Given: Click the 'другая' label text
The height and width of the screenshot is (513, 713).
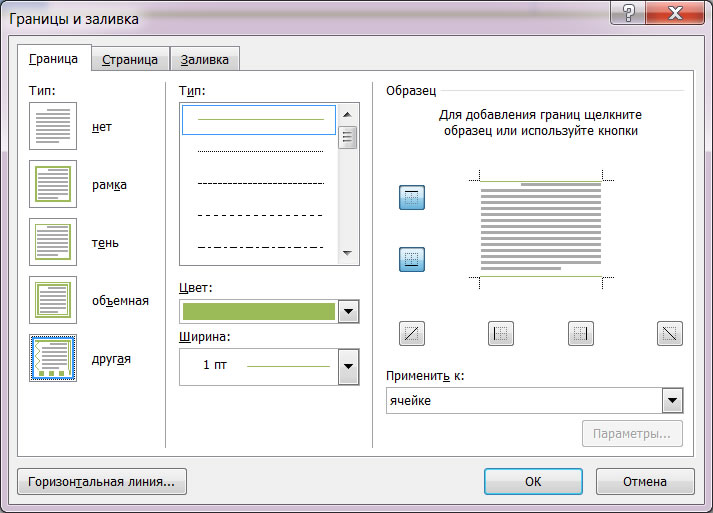Looking at the screenshot, I should [x=111, y=359].
